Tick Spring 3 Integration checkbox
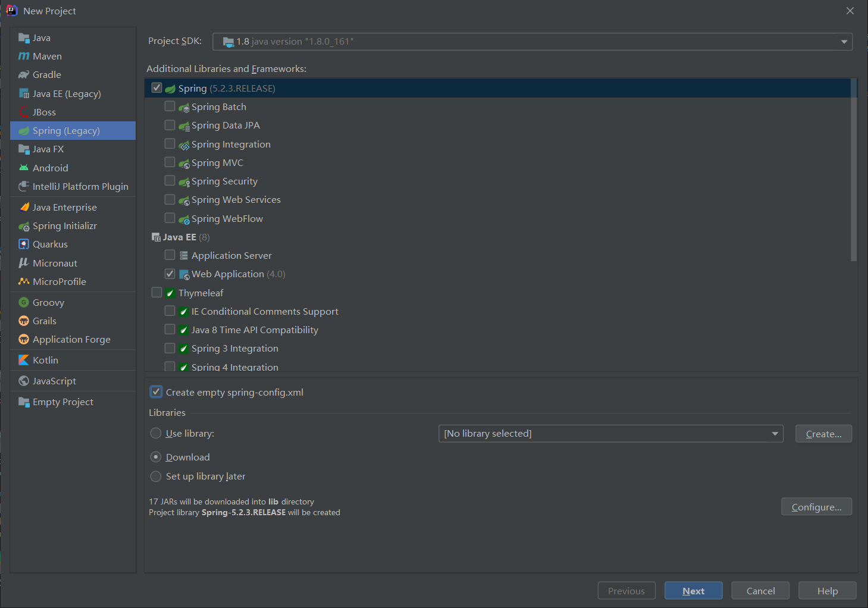Image resolution: width=868 pixels, height=608 pixels. point(170,347)
